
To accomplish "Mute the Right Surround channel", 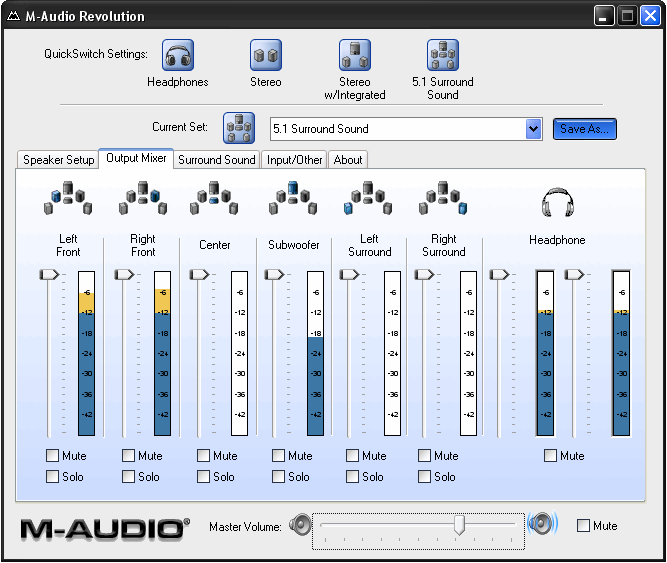I will 424,455.
